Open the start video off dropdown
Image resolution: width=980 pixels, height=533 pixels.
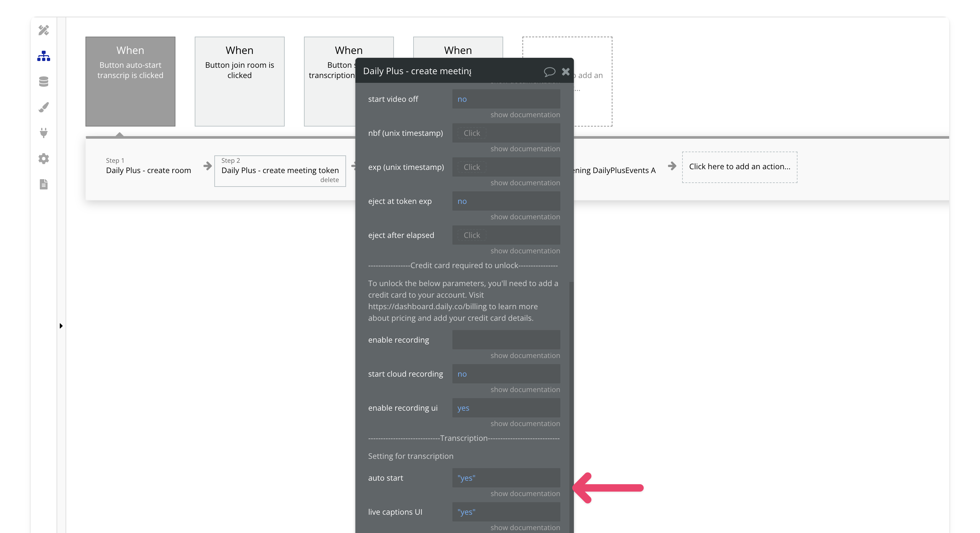(x=506, y=99)
